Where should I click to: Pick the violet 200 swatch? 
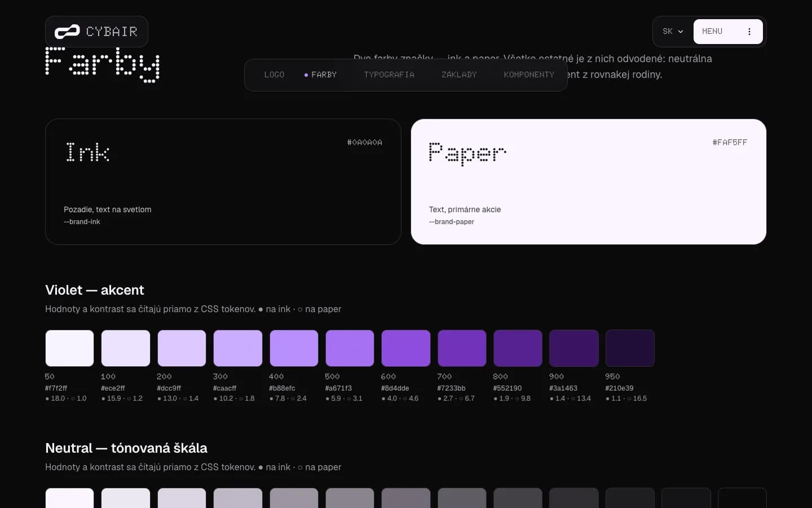182,348
